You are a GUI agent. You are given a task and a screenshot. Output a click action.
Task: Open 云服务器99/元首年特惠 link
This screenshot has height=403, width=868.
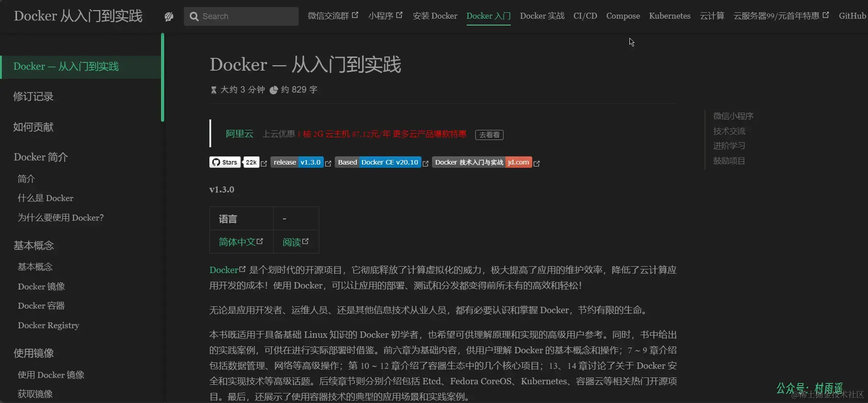point(781,16)
